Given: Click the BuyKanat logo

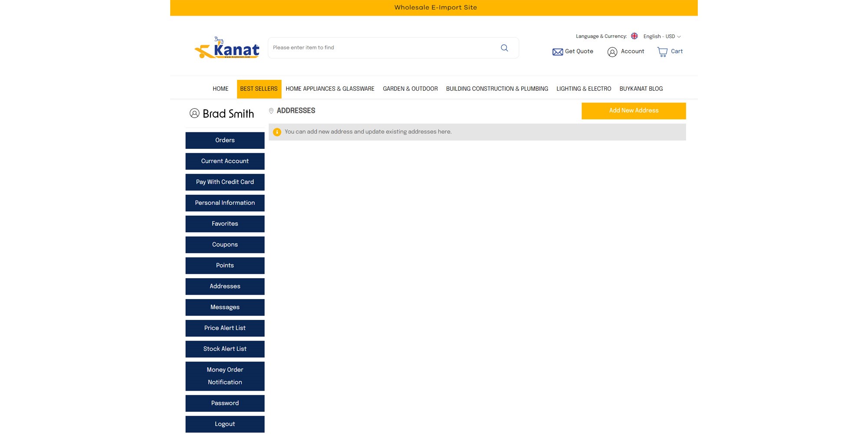Looking at the screenshot, I should click(227, 48).
